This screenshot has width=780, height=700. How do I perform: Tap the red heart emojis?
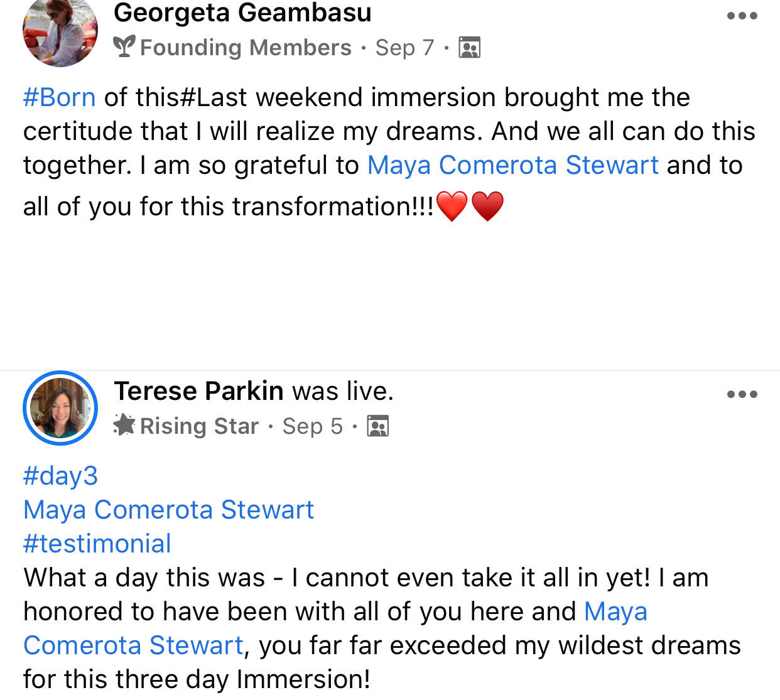point(470,207)
